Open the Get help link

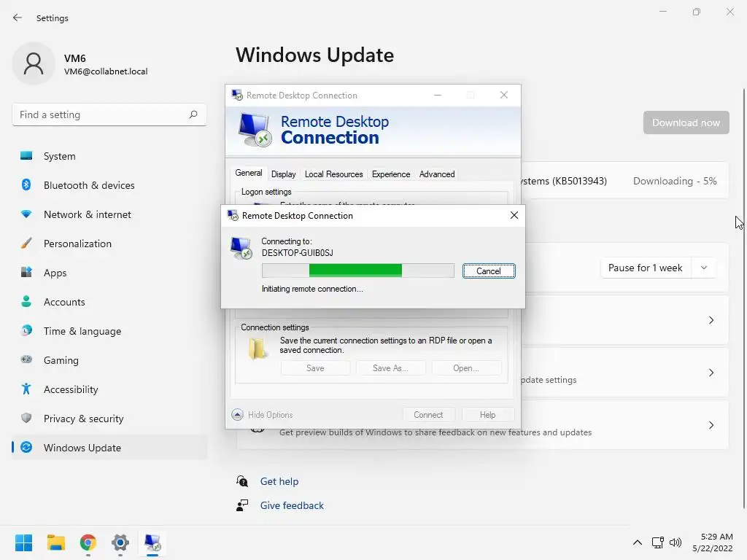pyautogui.click(x=279, y=481)
